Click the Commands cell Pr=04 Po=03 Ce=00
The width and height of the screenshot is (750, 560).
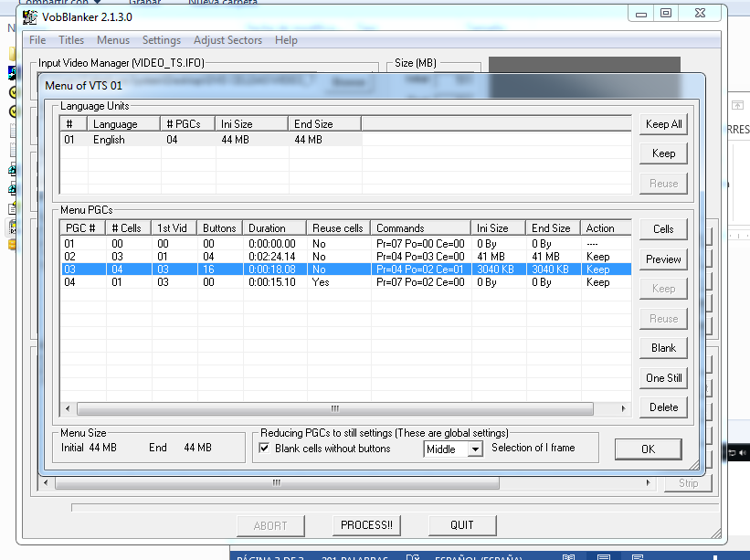420,257
